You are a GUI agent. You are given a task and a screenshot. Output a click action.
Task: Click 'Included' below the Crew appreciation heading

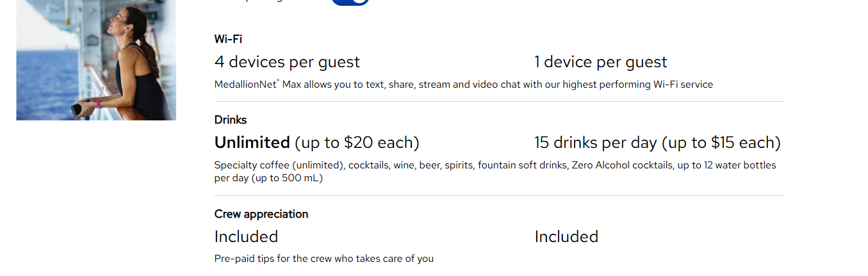click(246, 237)
